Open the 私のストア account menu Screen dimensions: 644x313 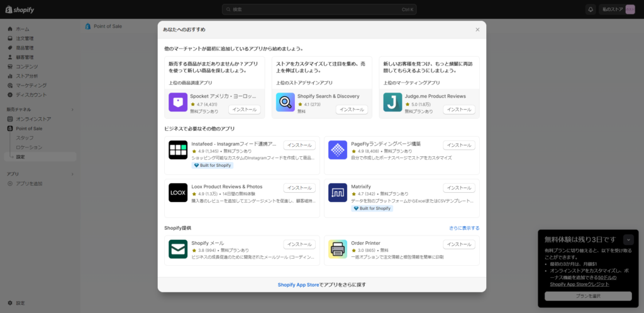point(617,9)
